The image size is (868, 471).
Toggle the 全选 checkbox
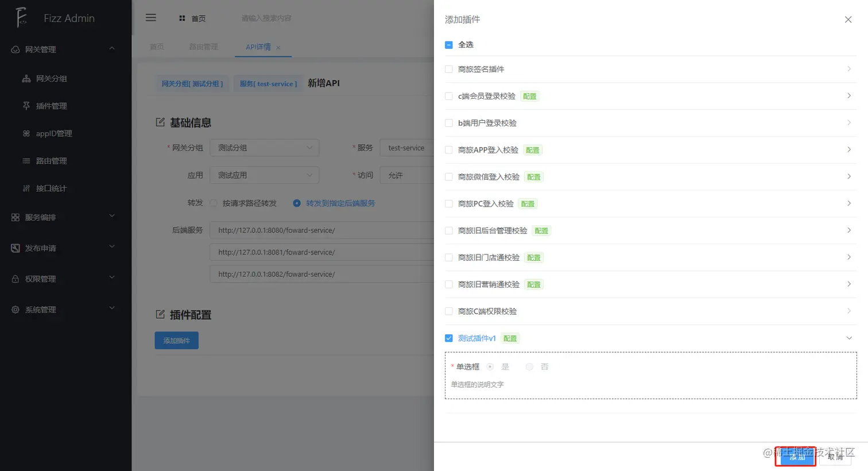[449, 45]
